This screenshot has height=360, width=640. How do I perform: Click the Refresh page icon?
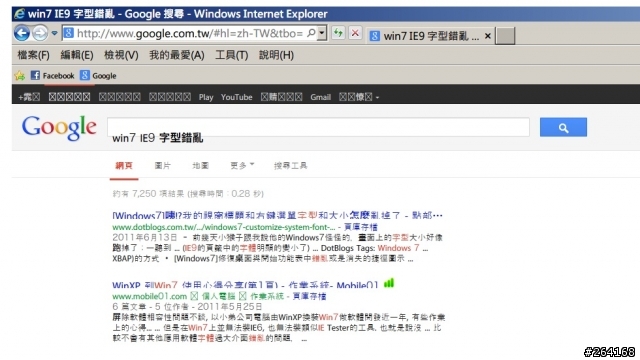click(338, 33)
